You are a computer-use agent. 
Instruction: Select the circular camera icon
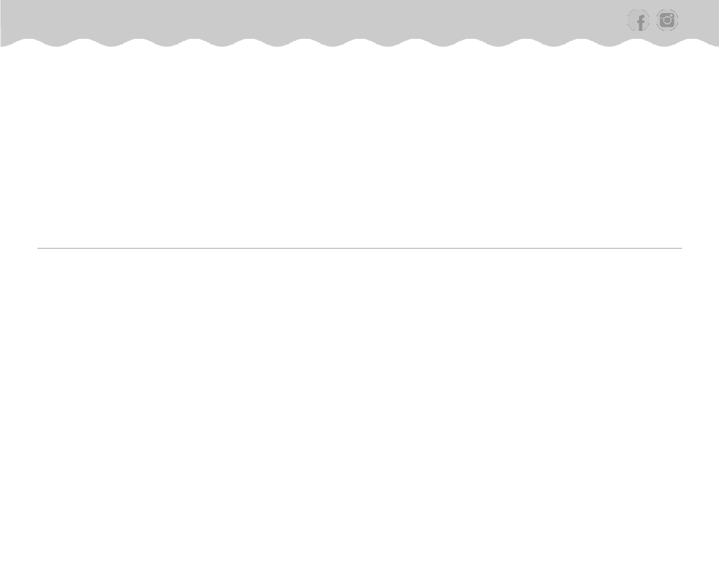click(x=667, y=20)
